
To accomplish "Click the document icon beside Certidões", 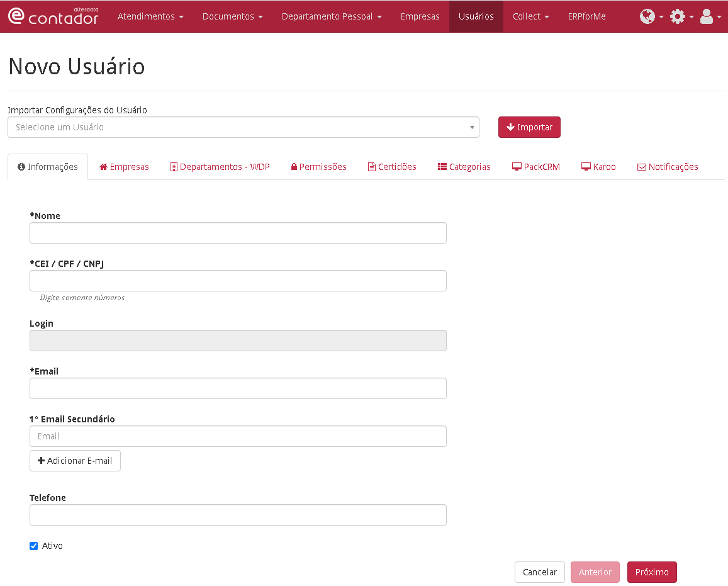I will point(371,167).
